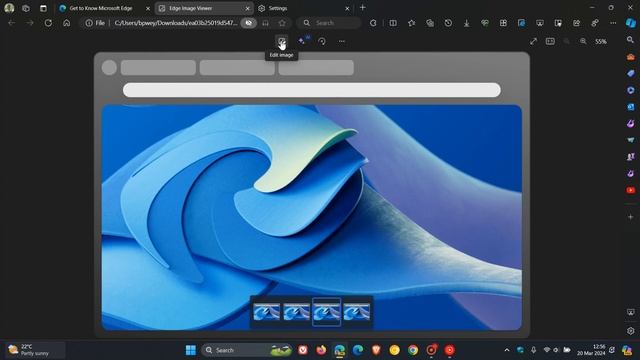Screen dimensions: 640x360
Task: Open Collections panel
Action: [x=430, y=23]
